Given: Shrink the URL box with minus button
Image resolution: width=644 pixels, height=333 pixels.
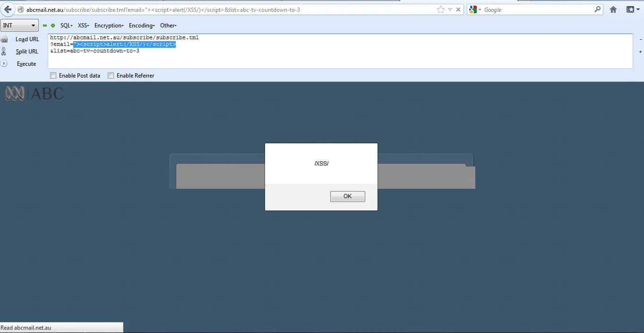Looking at the screenshot, I should pos(641,40).
